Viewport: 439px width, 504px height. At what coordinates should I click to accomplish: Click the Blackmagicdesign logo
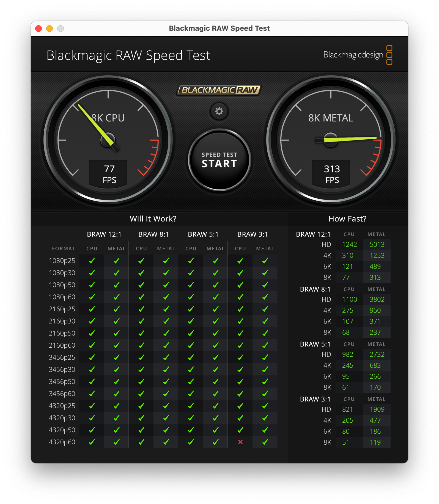(x=358, y=55)
